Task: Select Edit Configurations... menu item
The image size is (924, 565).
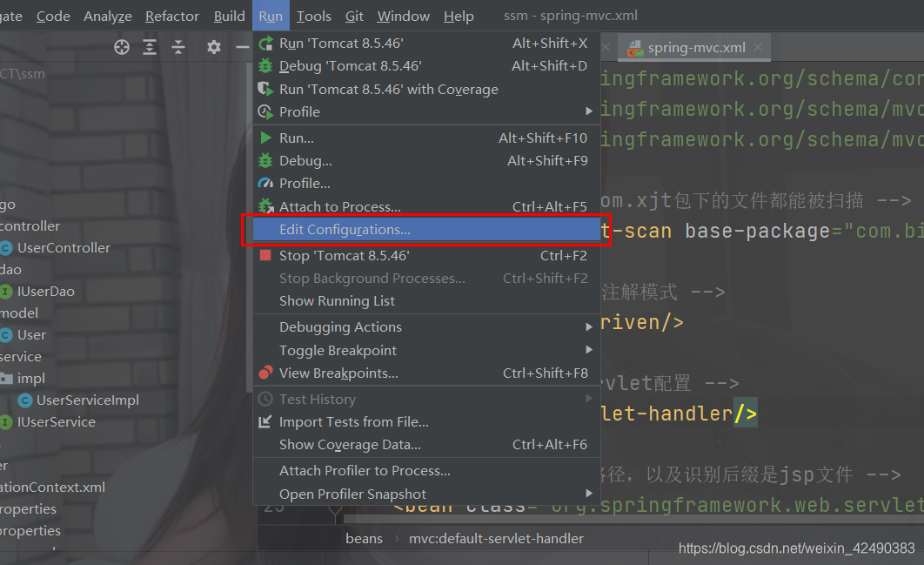Action: point(426,230)
